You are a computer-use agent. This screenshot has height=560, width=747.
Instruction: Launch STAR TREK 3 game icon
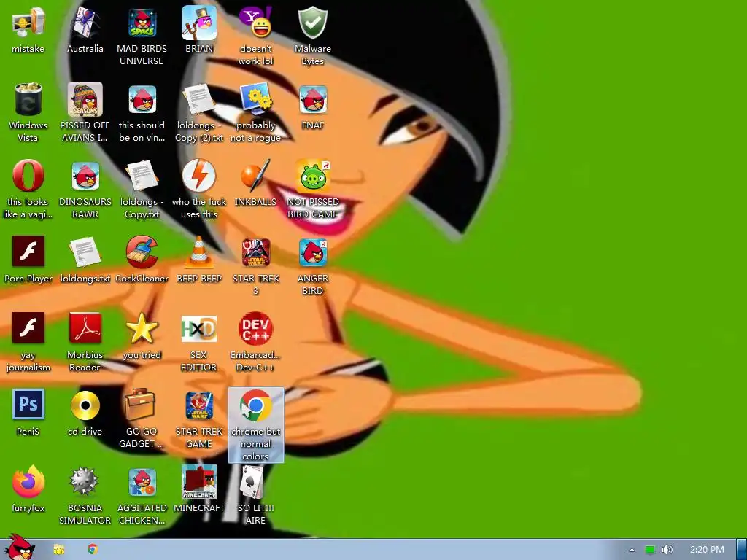pos(256,252)
